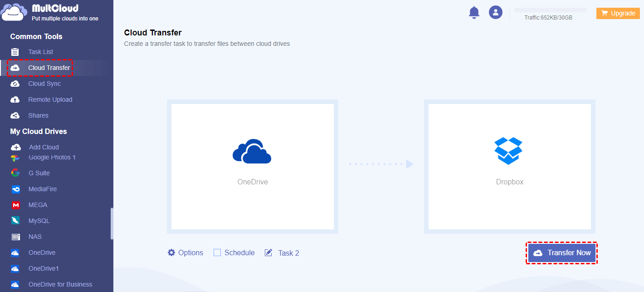Click 'Put multiple clouds into one' tagline
The width and height of the screenshot is (644, 292).
coord(65,19)
